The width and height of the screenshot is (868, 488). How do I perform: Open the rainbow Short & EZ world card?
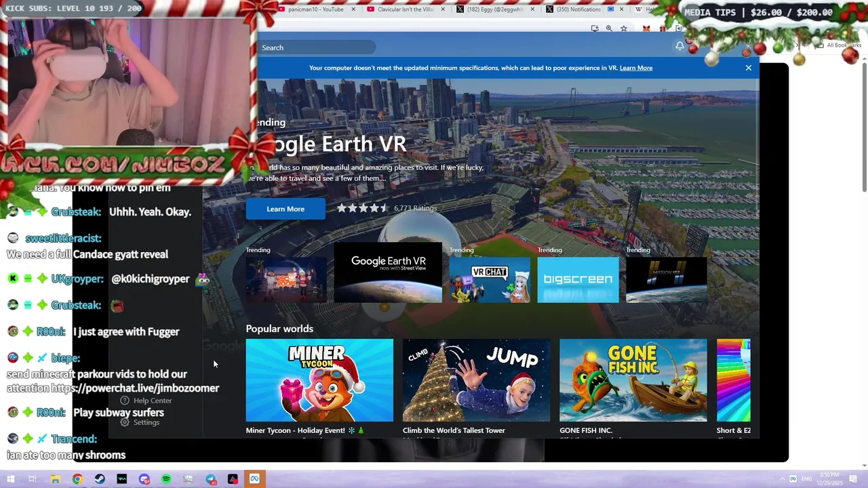[734, 380]
